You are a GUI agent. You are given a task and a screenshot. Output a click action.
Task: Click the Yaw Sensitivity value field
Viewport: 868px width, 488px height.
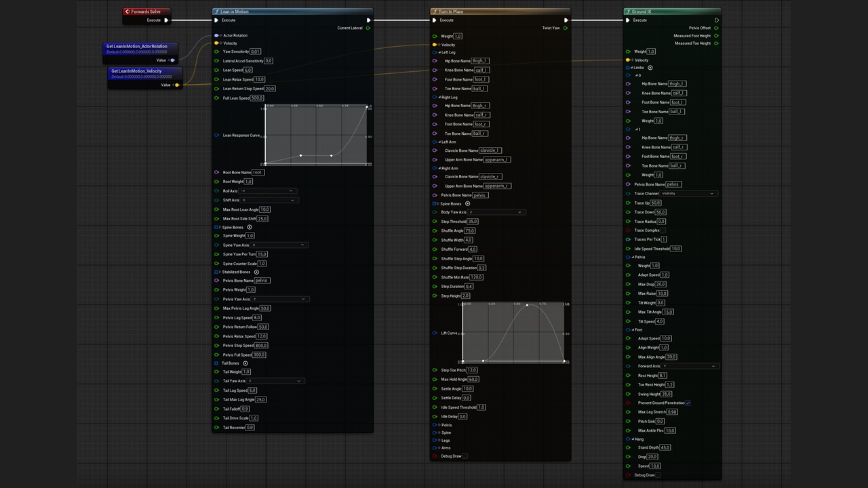pos(255,52)
